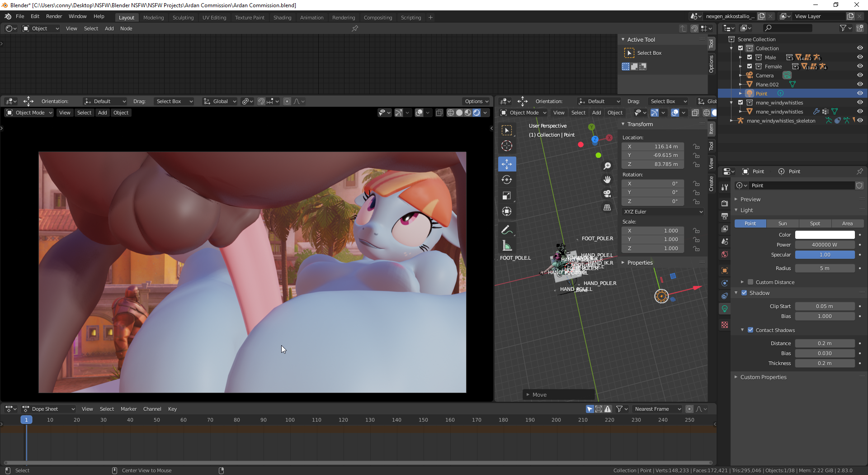
Task: Expand the Custom Properties panel
Action: 763,377
